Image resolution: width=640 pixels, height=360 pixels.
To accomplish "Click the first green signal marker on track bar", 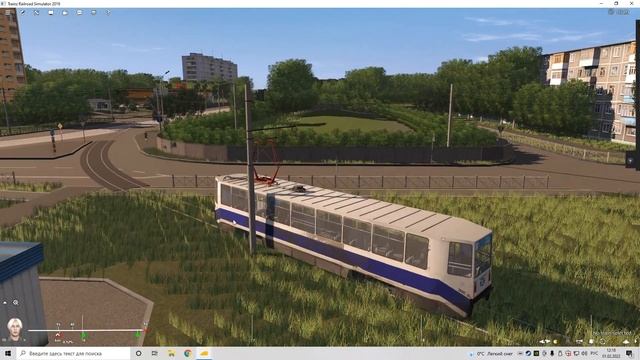I will click(83, 335).
